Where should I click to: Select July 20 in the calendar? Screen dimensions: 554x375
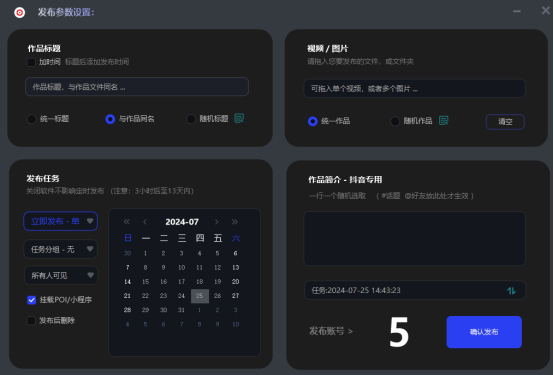click(235, 282)
